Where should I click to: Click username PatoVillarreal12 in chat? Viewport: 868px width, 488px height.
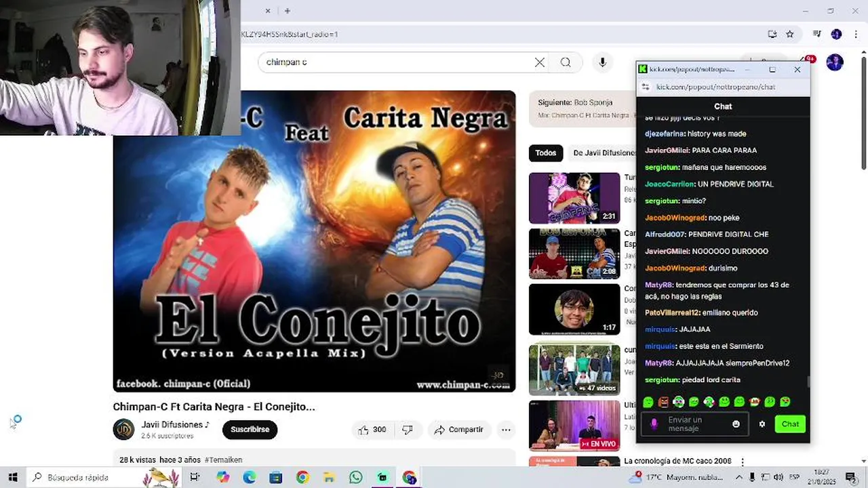672,313
